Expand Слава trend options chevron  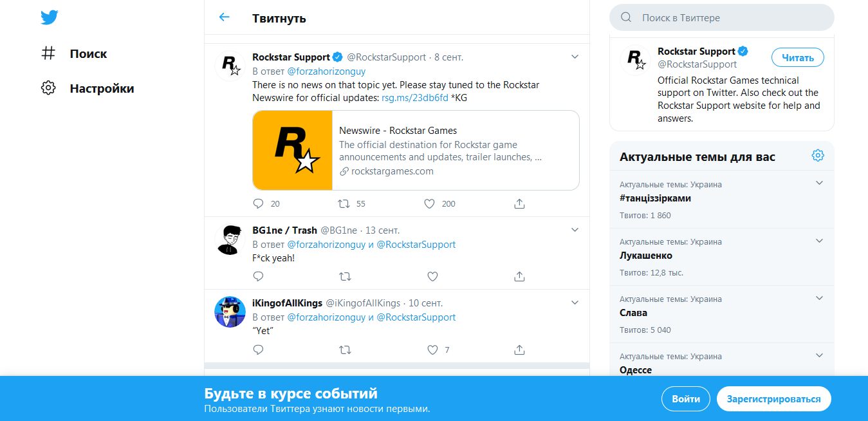tap(819, 298)
